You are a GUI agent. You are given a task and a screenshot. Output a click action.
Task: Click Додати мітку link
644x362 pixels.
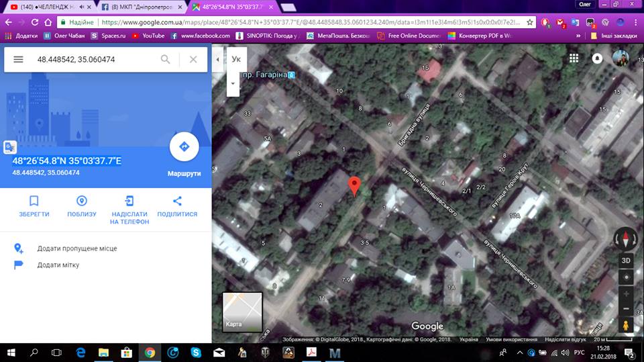(58, 265)
